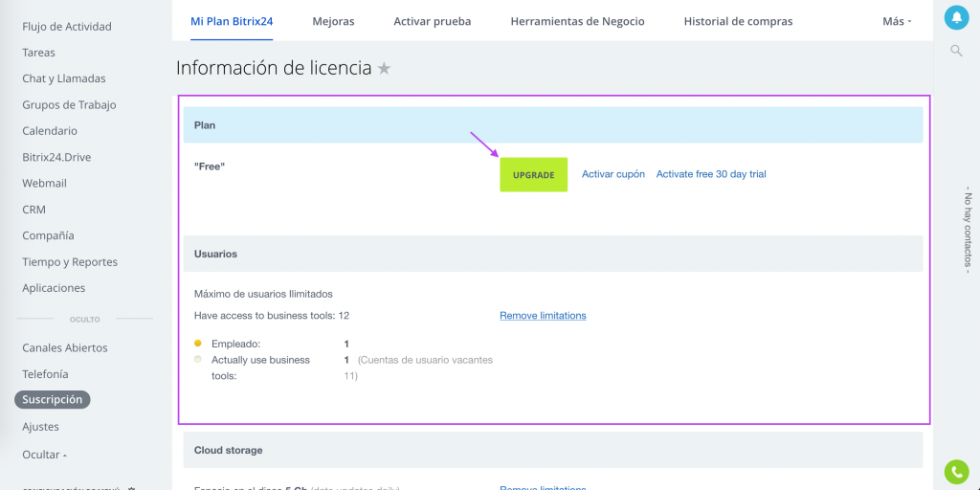
Task: Click Actually use business tools label
Action: 260,368
